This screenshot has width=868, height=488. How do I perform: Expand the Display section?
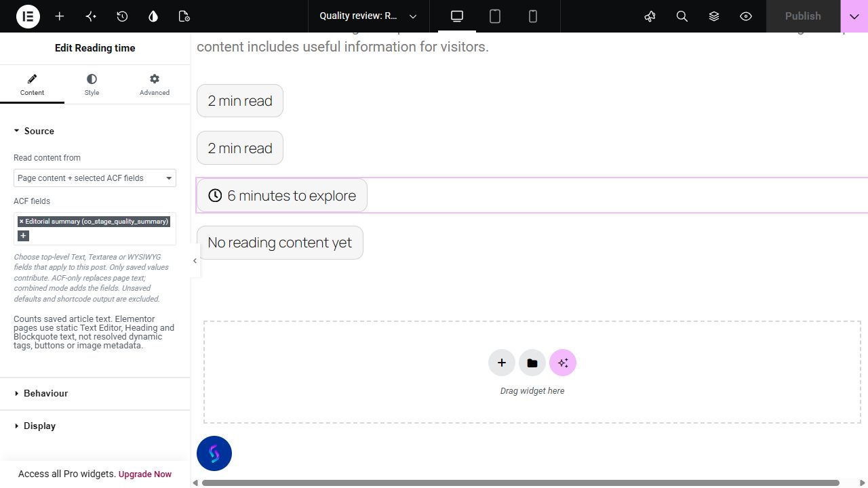click(95, 426)
